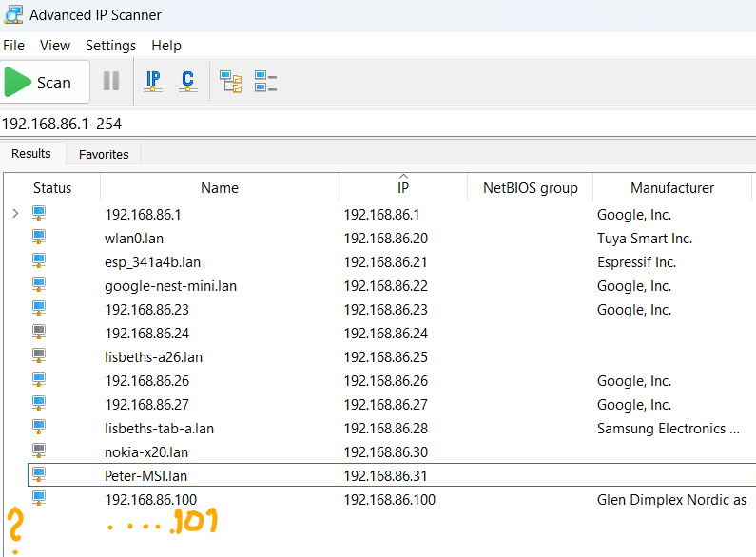Click the offline icon for 192.168.86.24
This screenshot has height=557, width=756.
(39, 332)
